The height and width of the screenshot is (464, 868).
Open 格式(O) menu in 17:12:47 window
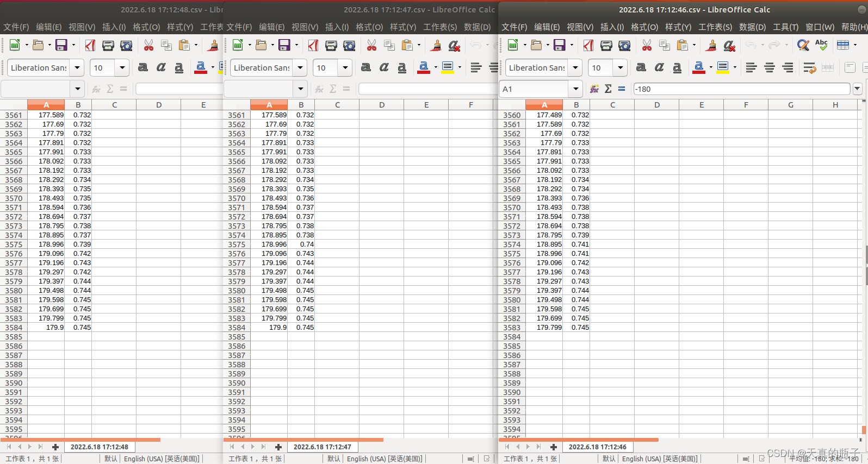tap(369, 27)
